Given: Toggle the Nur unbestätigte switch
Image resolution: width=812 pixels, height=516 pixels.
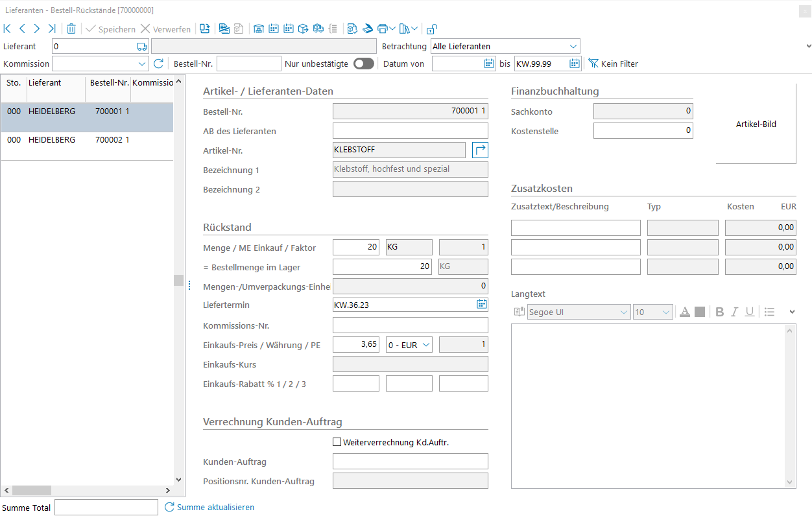Looking at the screenshot, I should coord(363,64).
